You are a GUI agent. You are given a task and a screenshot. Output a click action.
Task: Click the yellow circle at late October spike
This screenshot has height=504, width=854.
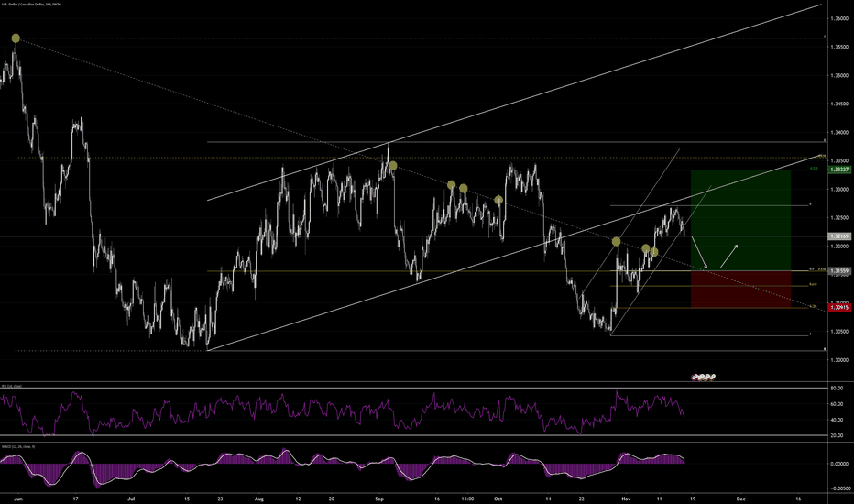pos(616,242)
